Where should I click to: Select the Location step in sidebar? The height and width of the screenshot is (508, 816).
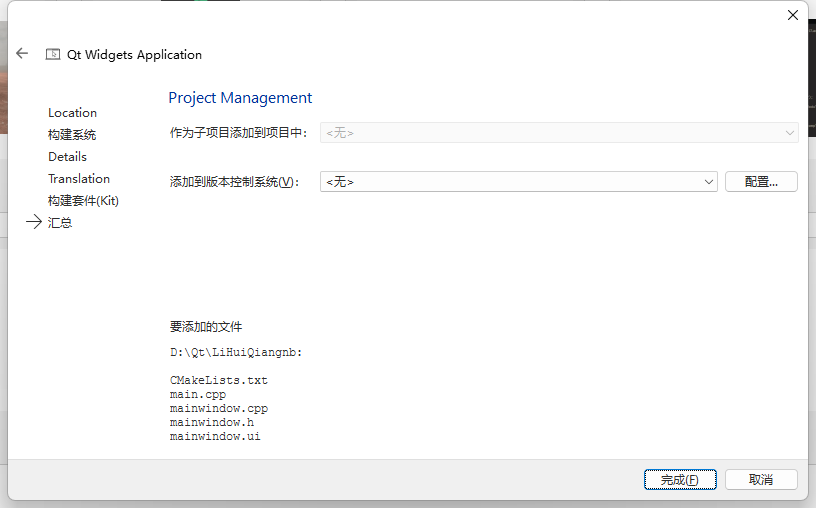click(72, 113)
